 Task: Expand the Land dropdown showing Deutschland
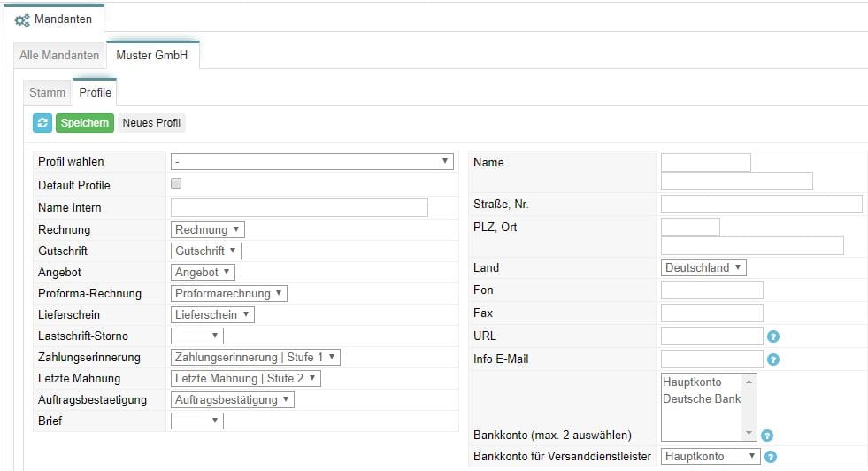(x=703, y=267)
